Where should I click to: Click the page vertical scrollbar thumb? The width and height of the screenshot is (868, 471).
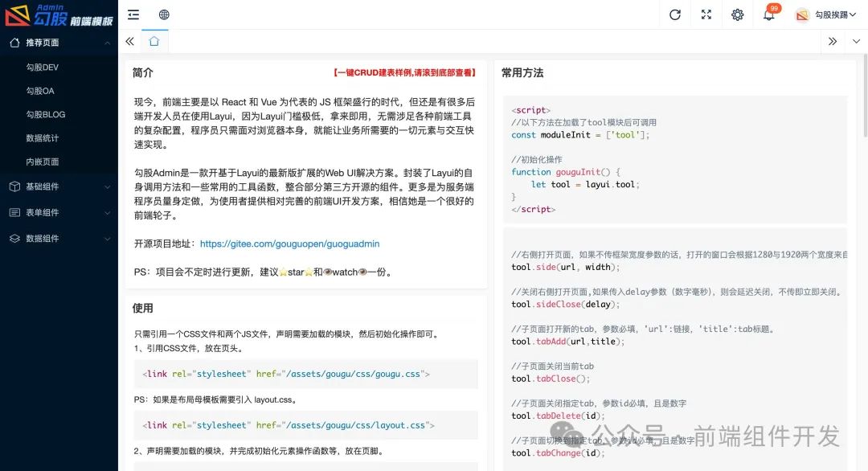[866, 96]
